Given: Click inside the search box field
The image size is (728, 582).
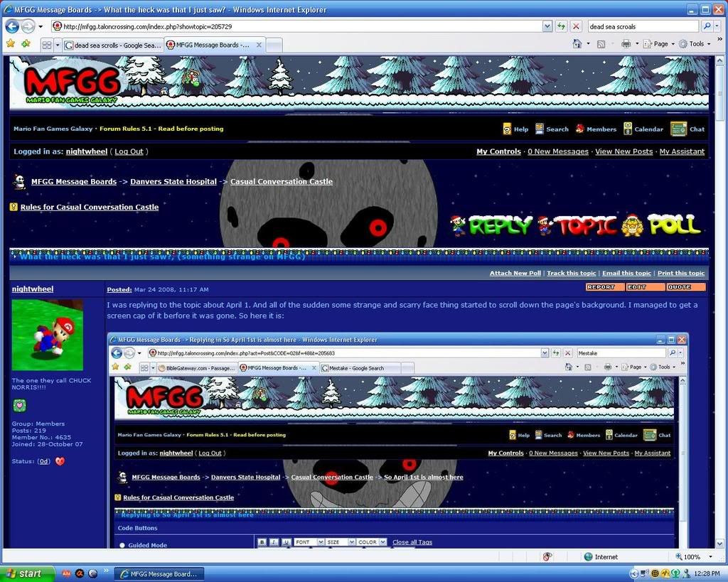Looking at the screenshot, I should [x=640, y=26].
